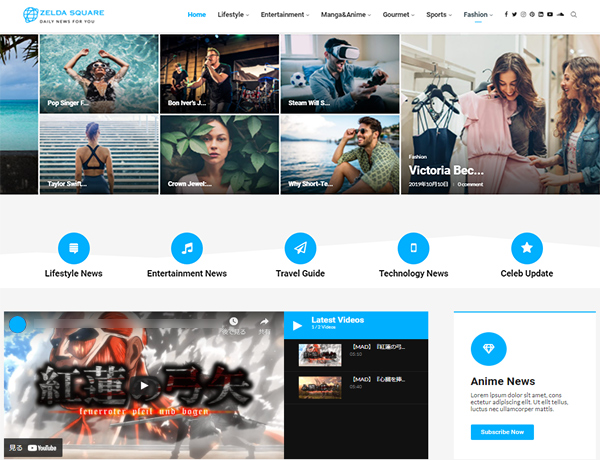Image resolution: width=600 pixels, height=460 pixels.
Task: Expand the Lifestyle dropdown menu
Action: click(x=233, y=15)
